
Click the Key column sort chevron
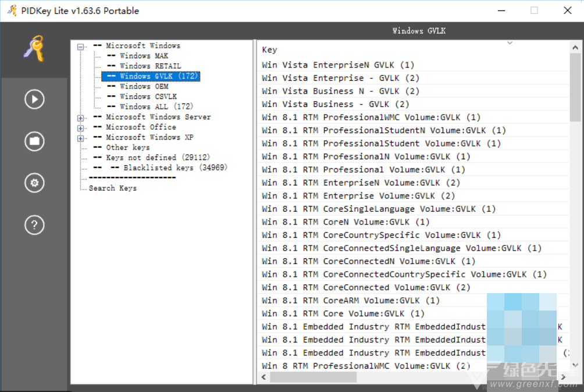click(x=510, y=43)
